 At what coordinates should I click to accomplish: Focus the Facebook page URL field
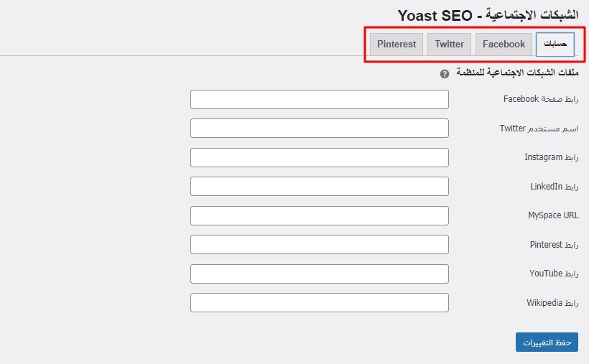point(319,99)
